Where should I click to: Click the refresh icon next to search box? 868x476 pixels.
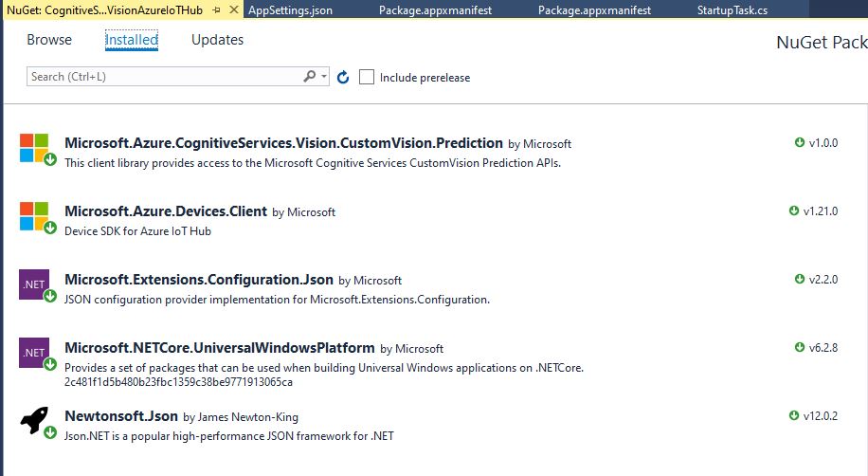[x=343, y=77]
